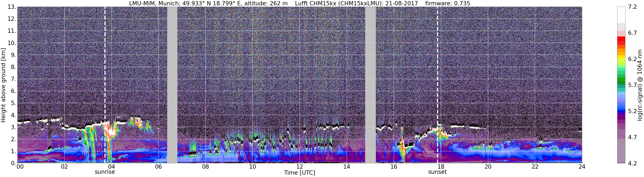Viewport: 644px width, 177px height.
Task: Click the y-axis tick label '10.'
Action: [12, 43]
